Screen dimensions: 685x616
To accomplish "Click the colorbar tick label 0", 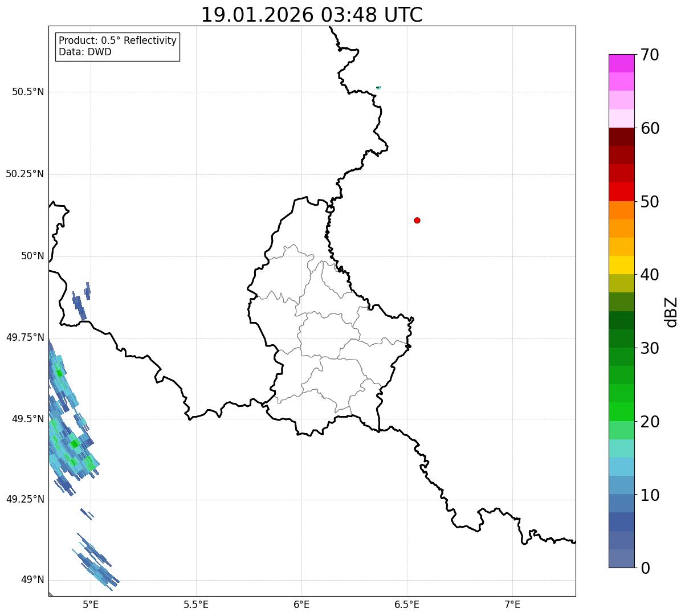I will pyautogui.click(x=645, y=568).
